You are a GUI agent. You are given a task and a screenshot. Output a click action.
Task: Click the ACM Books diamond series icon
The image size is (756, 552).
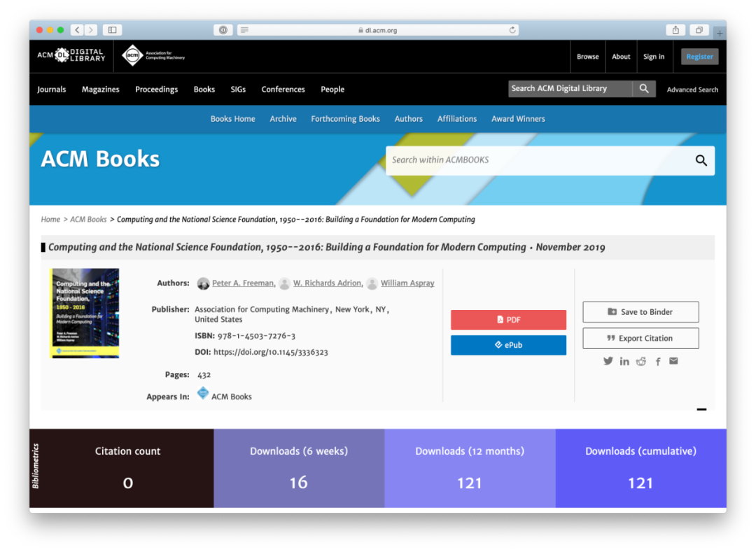203,393
